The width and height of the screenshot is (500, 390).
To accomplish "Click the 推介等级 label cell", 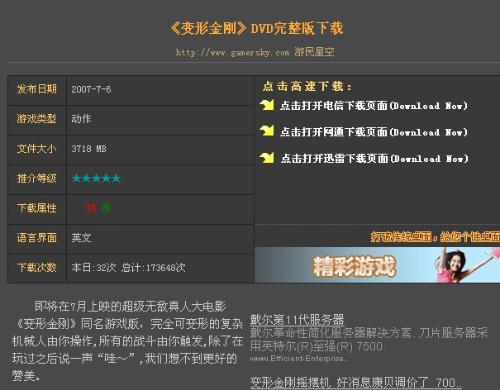I will pos(37,178).
